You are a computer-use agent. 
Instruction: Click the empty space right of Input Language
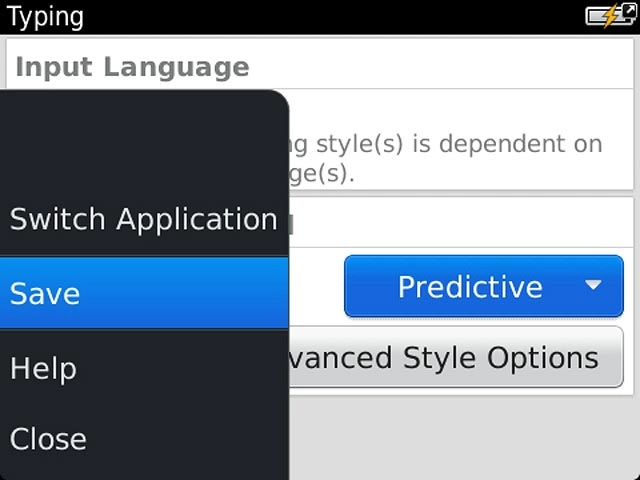[x=440, y=67]
